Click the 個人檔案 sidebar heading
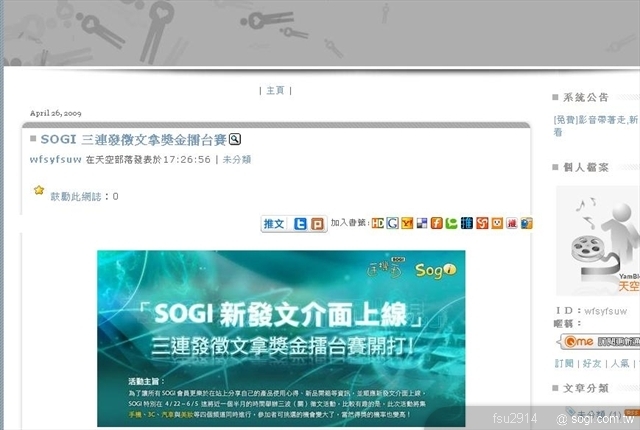This screenshot has height=430, width=640. click(x=586, y=167)
